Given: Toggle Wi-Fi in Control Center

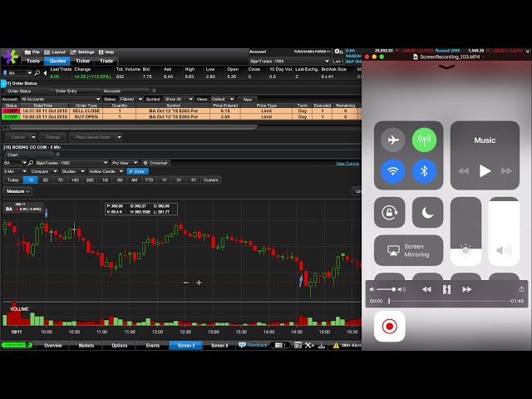Looking at the screenshot, I should [x=393, y=171].
